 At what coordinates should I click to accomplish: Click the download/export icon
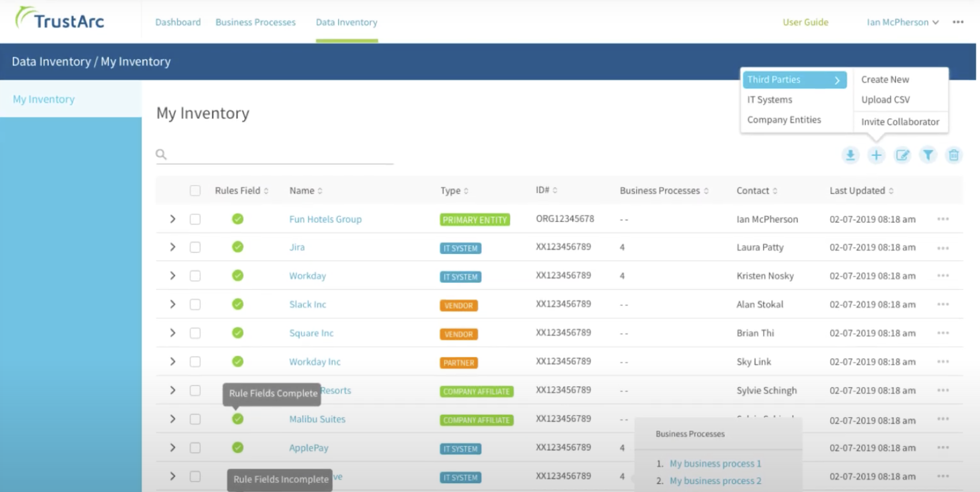pos(850,155)
